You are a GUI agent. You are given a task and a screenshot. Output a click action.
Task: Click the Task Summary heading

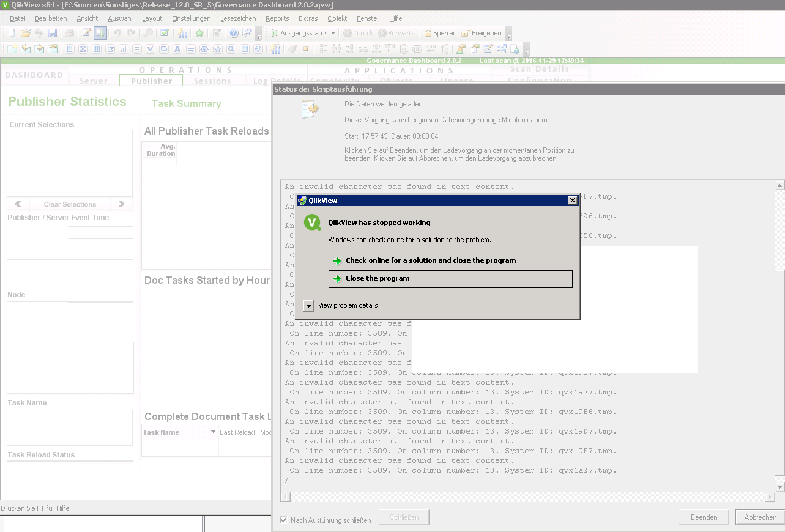[187, 103]
